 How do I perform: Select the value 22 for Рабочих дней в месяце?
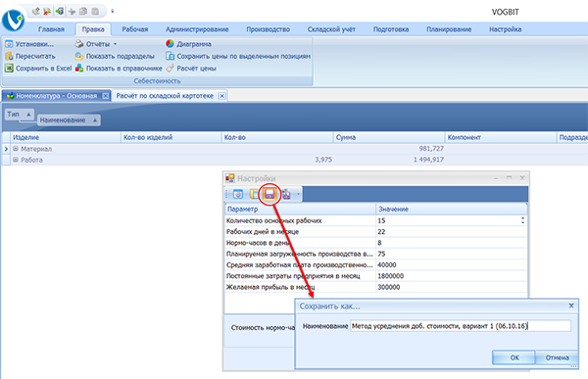tap(452, 232)
